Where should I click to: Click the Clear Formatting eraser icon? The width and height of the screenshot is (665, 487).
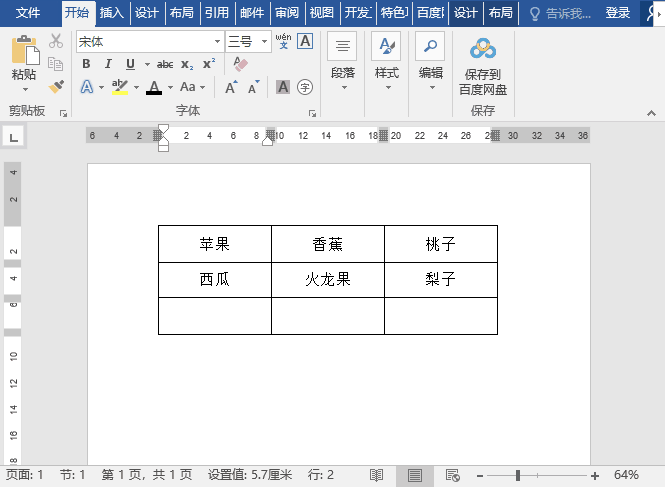coord(240,64)
